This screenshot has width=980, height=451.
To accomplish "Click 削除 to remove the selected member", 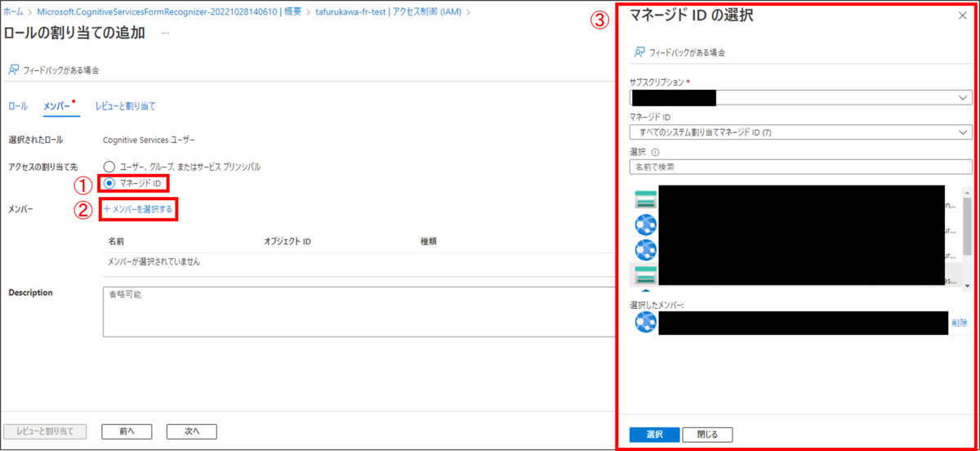I will pyautogui.click(x=959, y=324).
